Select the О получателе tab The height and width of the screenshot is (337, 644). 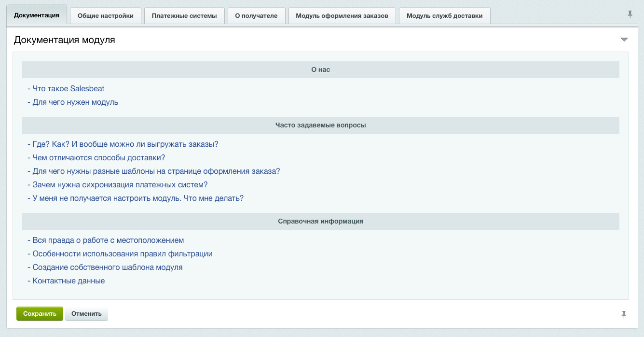coord(257,15)
